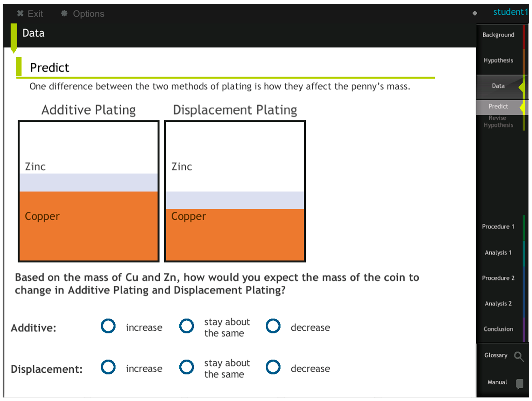Click the Exit X icon
This screenshot has height=401, width=532.
tap(20, 14)
